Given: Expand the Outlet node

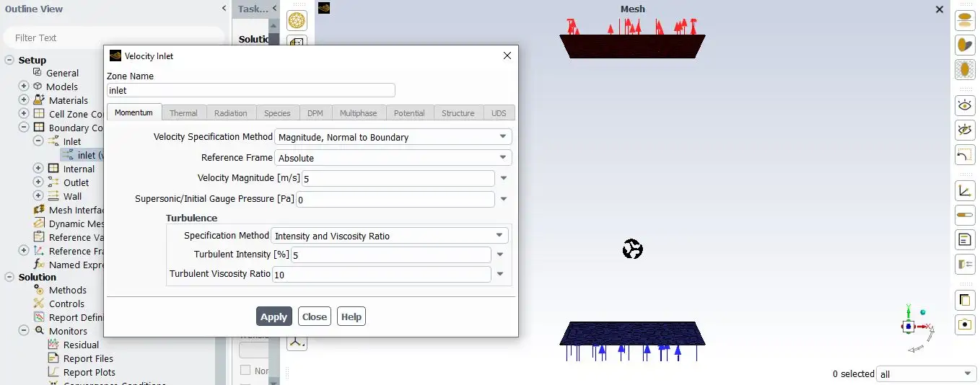Looking at the screenshot, I should pyautogui.click(x=38, y=182).
